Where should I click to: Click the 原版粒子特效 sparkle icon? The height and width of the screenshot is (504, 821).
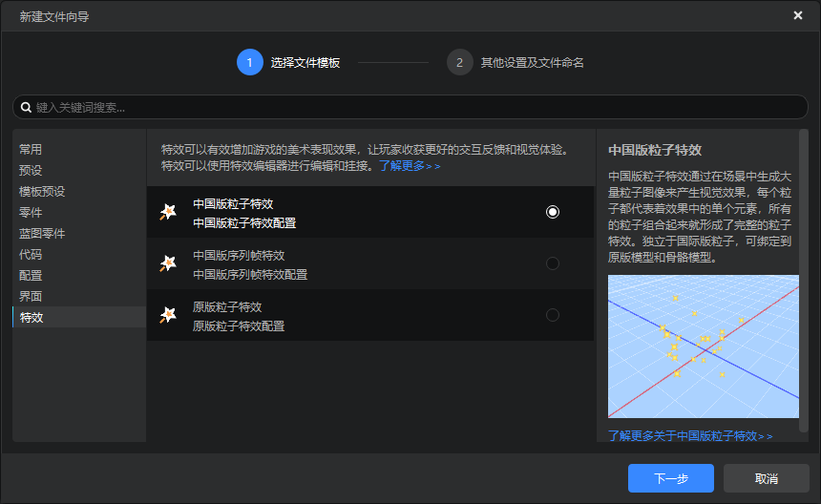tap(168, 315)
